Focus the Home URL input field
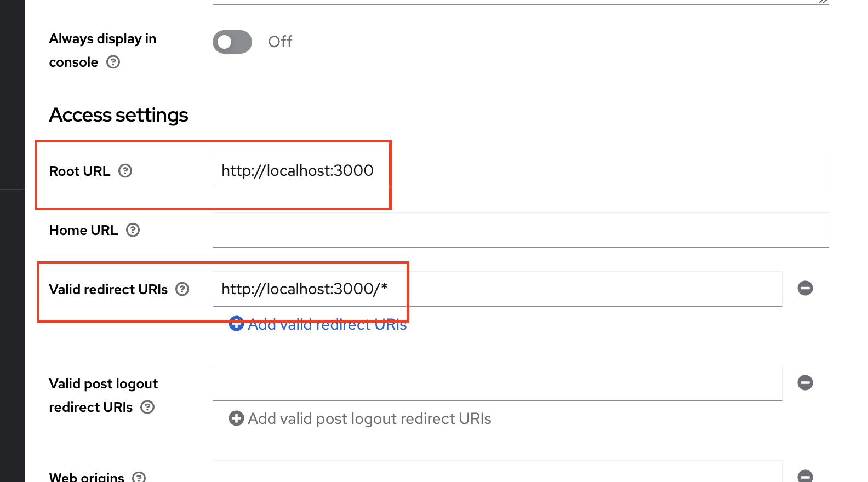This screenshot has width=868, height=482. point(521,230)
